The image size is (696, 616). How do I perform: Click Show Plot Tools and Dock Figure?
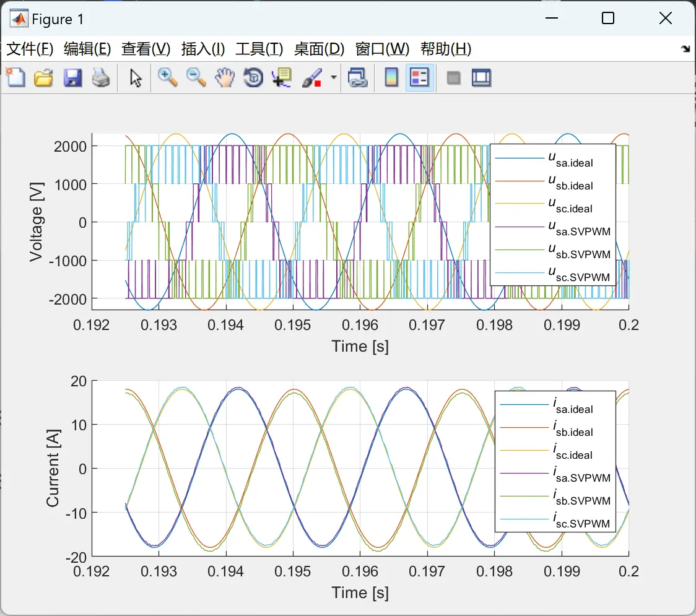[x=481, y=77]
